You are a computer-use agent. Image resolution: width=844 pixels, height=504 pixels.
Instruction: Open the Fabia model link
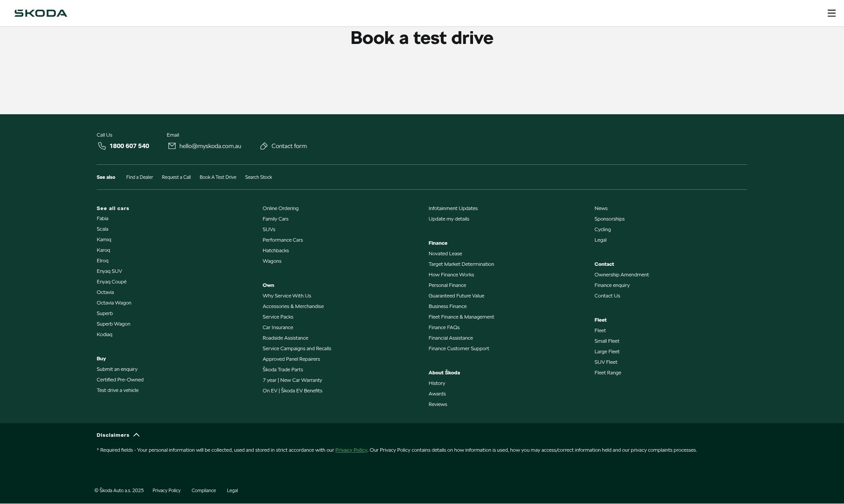click(x=102, y=219)
